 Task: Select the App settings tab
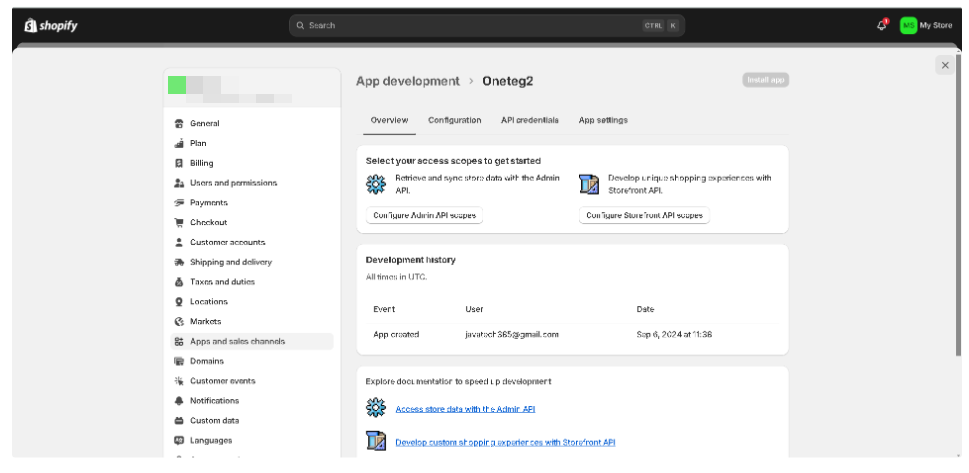(603, 120)
